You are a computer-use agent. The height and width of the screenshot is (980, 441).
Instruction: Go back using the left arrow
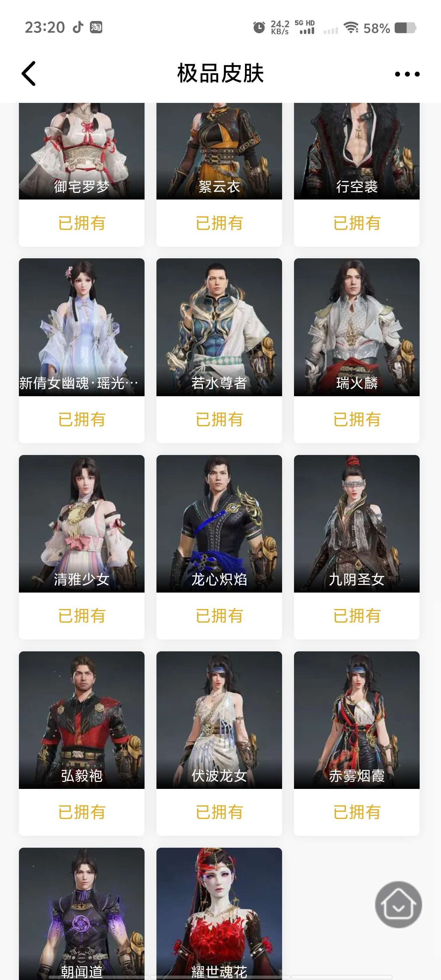tap(29, 73)
